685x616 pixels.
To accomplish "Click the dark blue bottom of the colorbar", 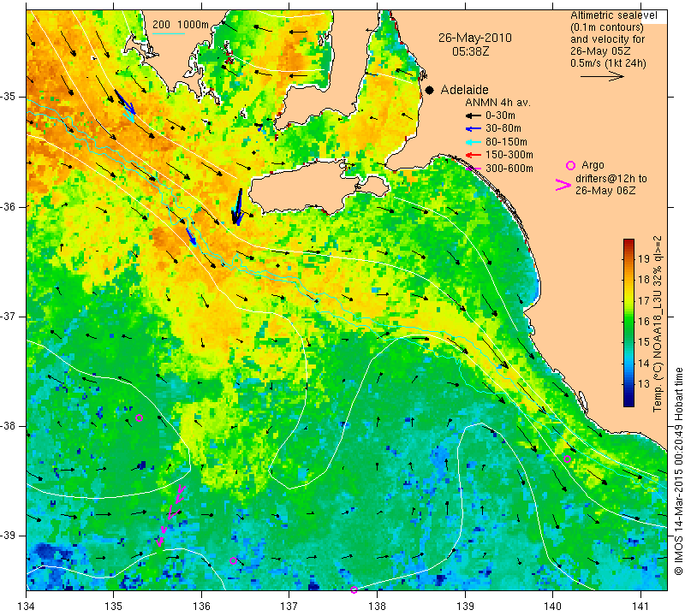I will 628,400.
